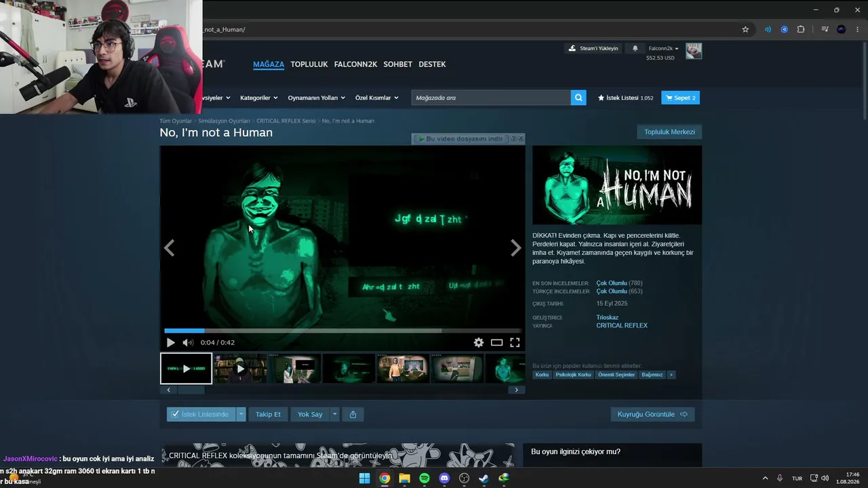The width and height of the screenshot is (868, 488).
Task: Open the round blue browser extension icon
Action: pyautogui.click(x=784, y=29)
